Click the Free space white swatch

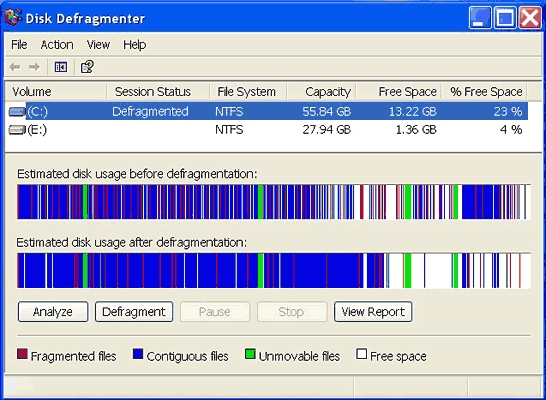[362, 354]
